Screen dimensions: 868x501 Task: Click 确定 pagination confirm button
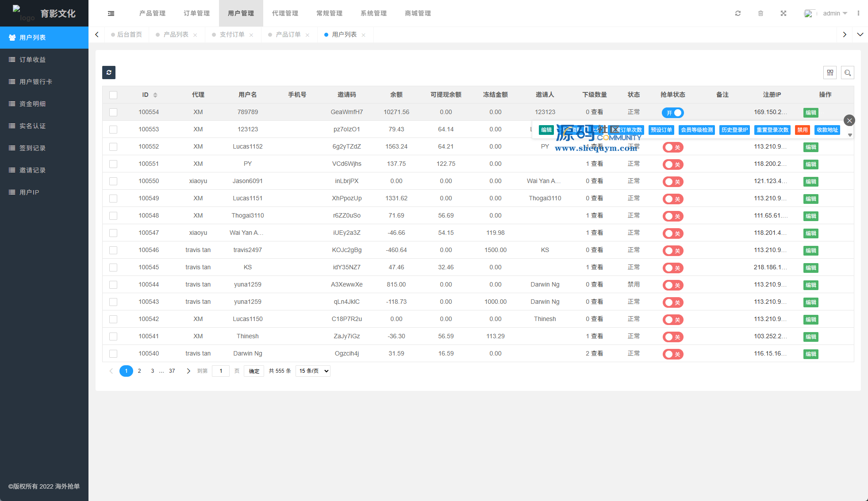pos(254,371)
